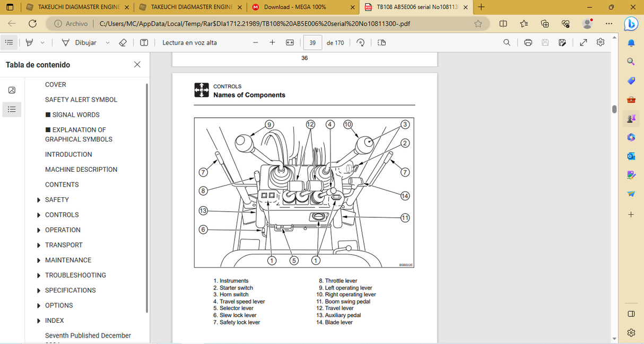Expand the MAINTENANCE tree item arrow
Image resolution: width=644 pixels, height=344 pixels.
(x=39, y=260)
